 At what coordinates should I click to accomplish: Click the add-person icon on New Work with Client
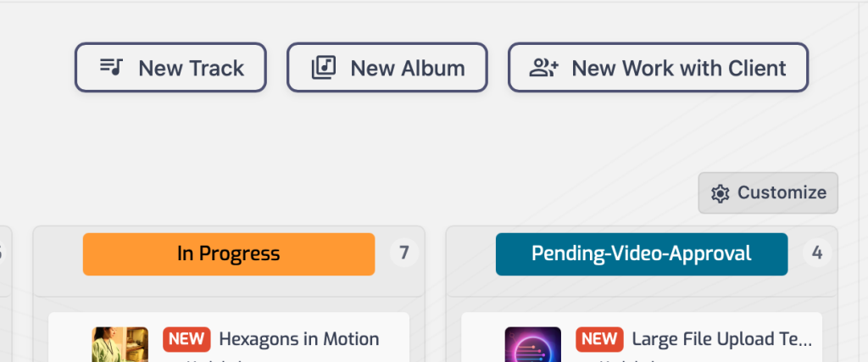pos(543,68)
